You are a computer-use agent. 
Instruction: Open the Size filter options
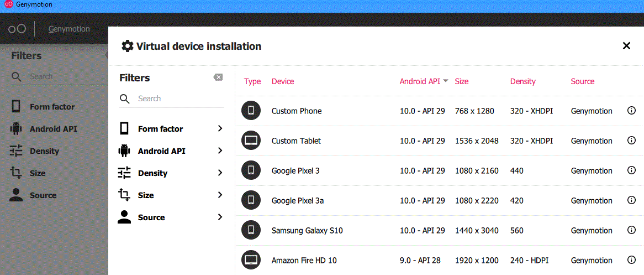[171, 195]
